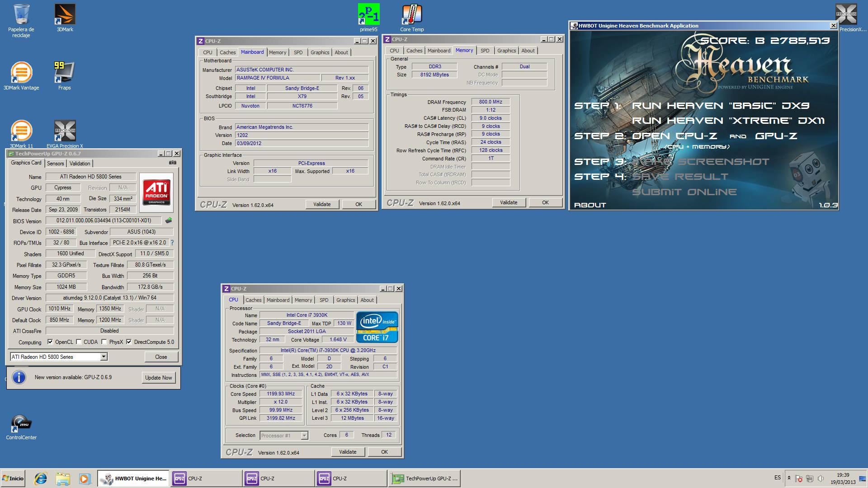Viewport: 868px width, 488px height.
Task: Click the volume speaker tray icon
Action: [x=821, y=478]
